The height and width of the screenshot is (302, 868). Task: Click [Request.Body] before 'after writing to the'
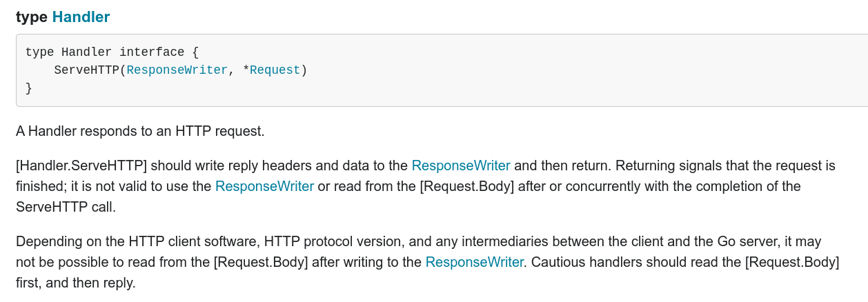click(262, 262)
